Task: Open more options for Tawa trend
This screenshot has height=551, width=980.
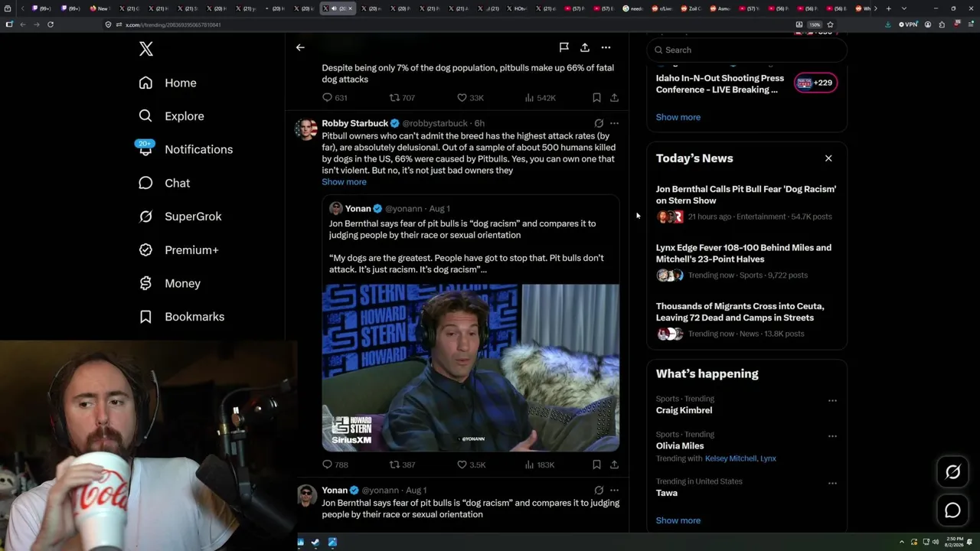Action: click(x=832, y=483)
